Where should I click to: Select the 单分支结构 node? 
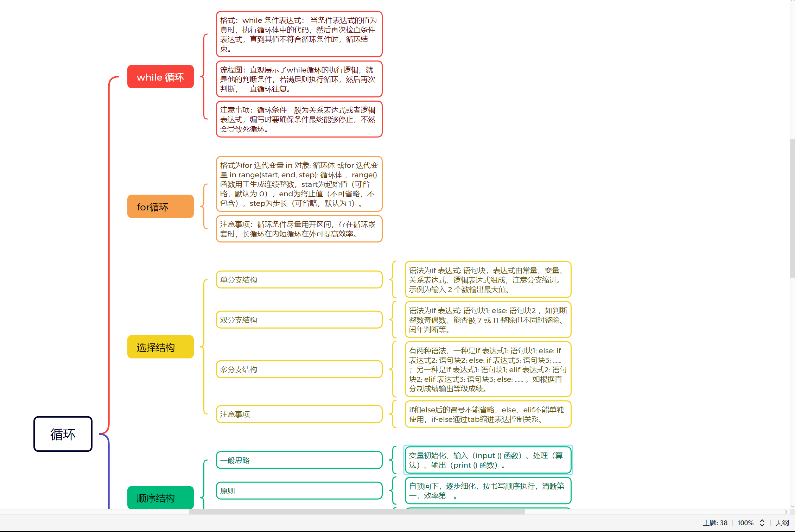pos(299,280)
